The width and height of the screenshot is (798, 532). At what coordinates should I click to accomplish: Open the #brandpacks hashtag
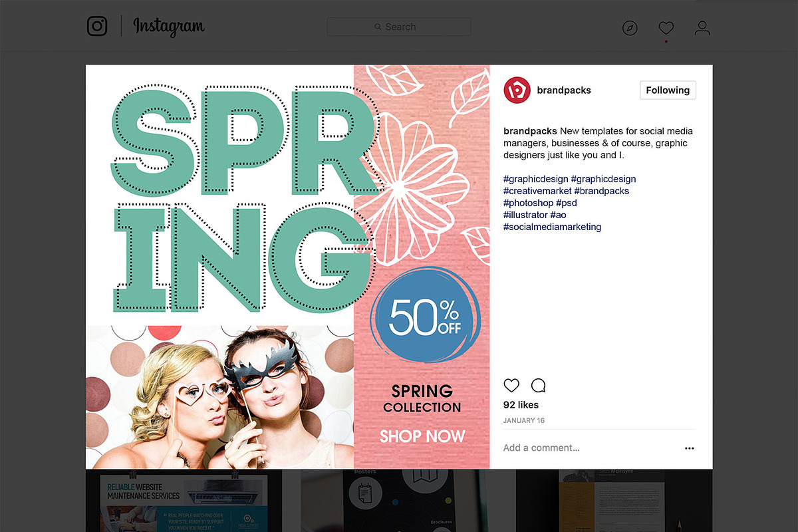click(602, 191)
